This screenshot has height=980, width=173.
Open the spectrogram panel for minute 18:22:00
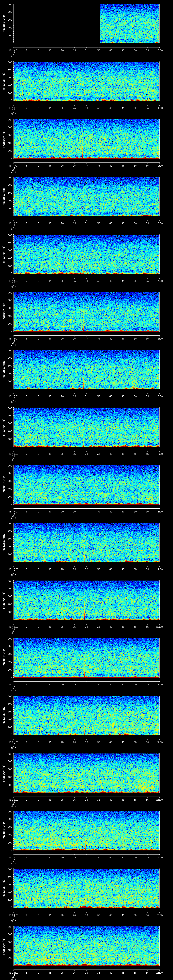(86, 773)
